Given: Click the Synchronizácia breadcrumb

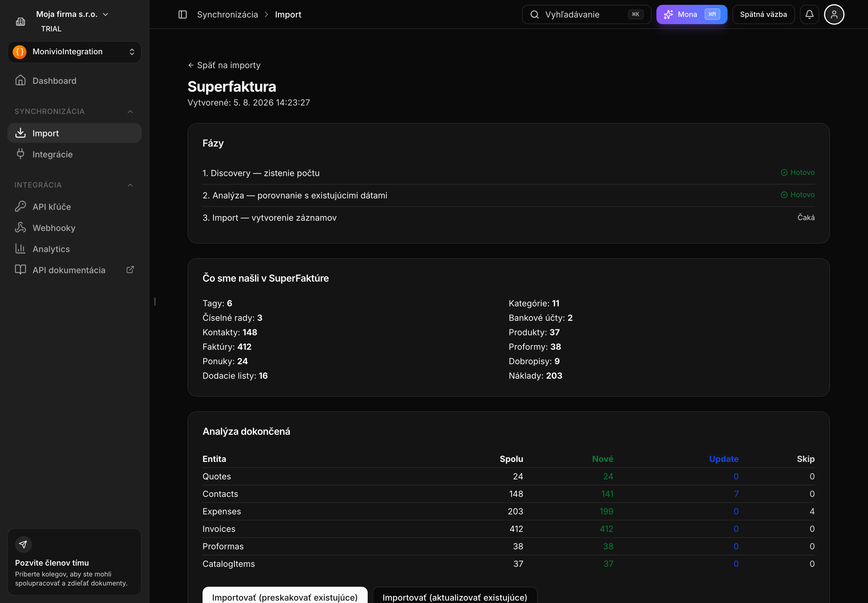Looking at the screenshot, I should pyautogui.click(x=227, y=14).
